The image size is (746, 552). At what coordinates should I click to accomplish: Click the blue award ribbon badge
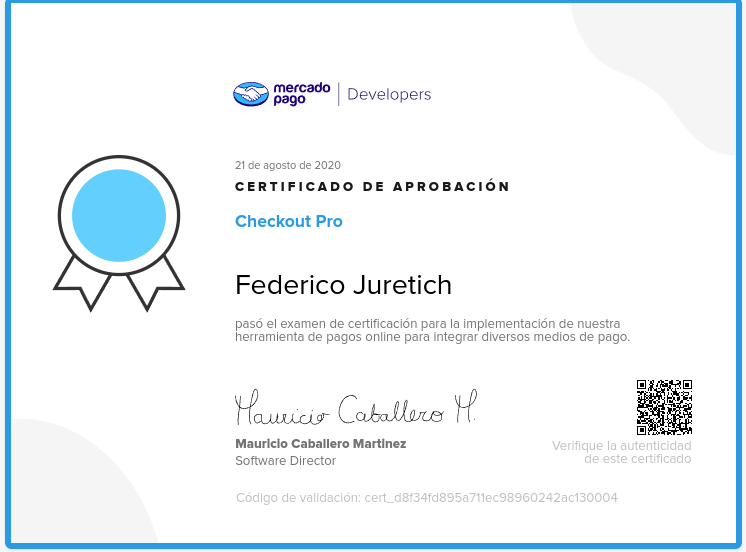pyautogui.click(x=119, y=233)
